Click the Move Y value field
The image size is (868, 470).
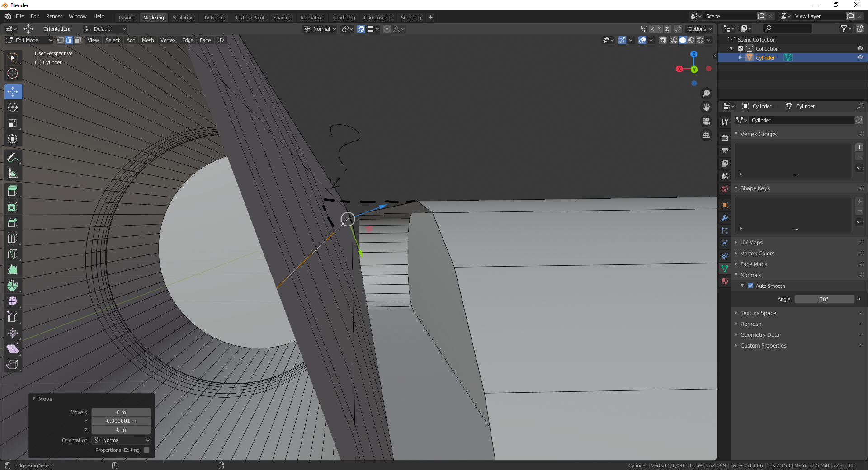click(121, 421)
